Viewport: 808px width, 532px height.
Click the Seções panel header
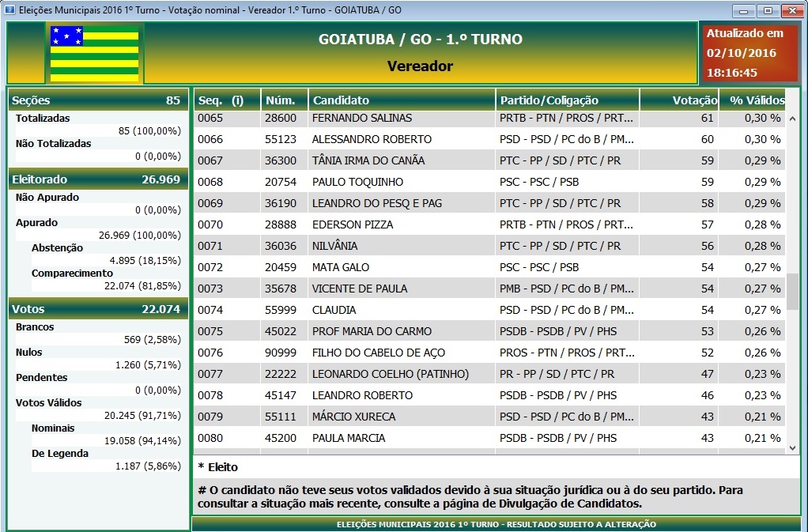click(98, 100)
